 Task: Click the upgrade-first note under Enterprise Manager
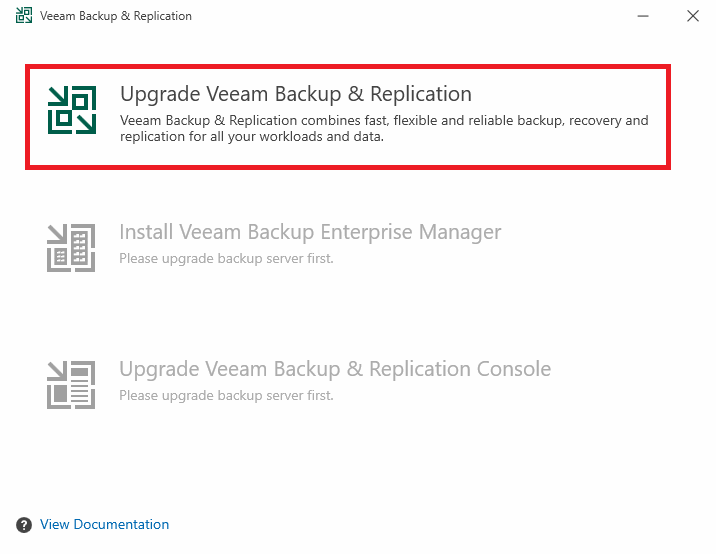pyautogui.click(x=226, y=259)
